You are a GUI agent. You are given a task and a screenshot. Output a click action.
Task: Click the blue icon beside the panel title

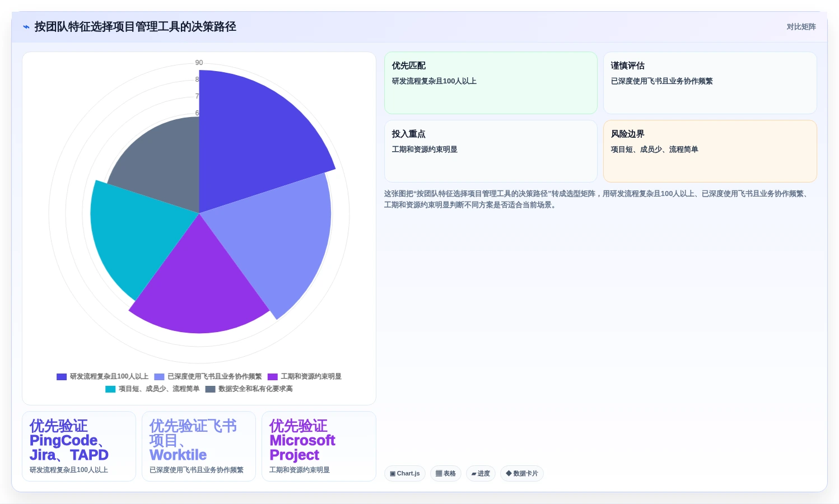(26, 27)
